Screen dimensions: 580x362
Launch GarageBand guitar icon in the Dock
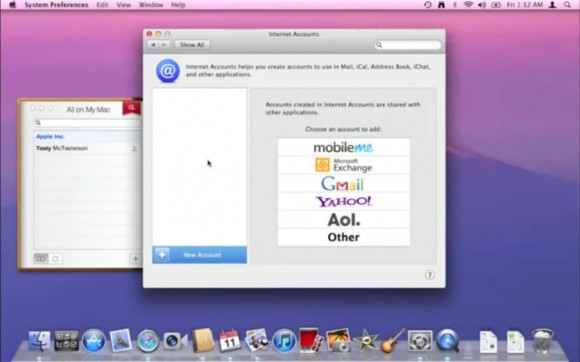click(x=392, y=341)
